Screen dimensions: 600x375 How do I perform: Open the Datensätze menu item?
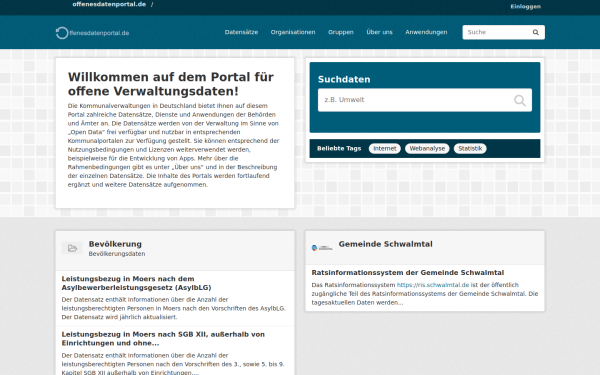[x=241, y=32]
